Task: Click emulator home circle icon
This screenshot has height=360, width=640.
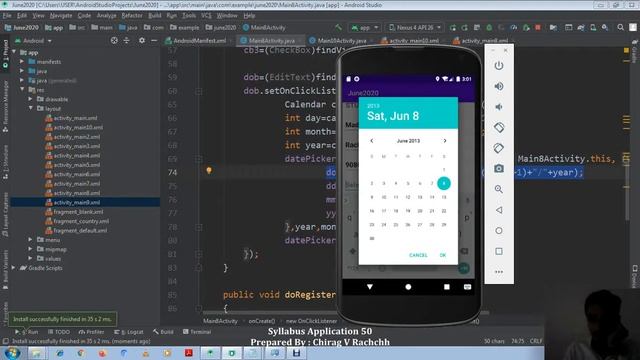Action: pos(499,231)
